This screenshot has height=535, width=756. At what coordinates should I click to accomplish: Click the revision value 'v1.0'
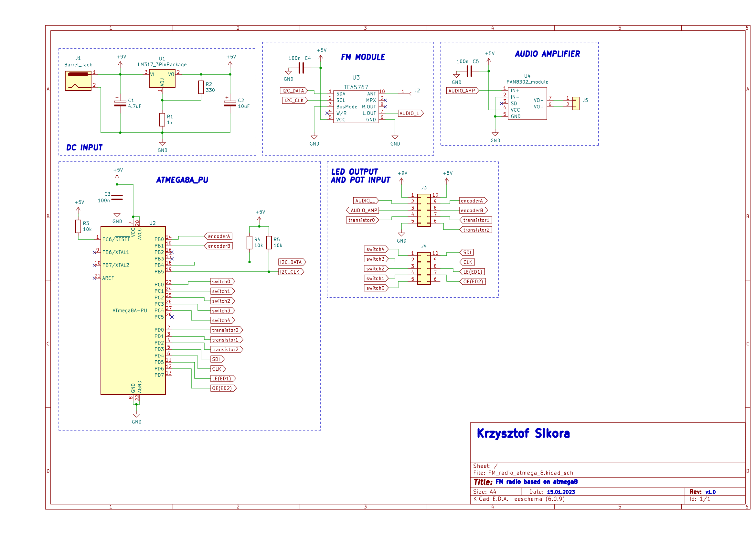pyautogui.click(x=710, y=492)
